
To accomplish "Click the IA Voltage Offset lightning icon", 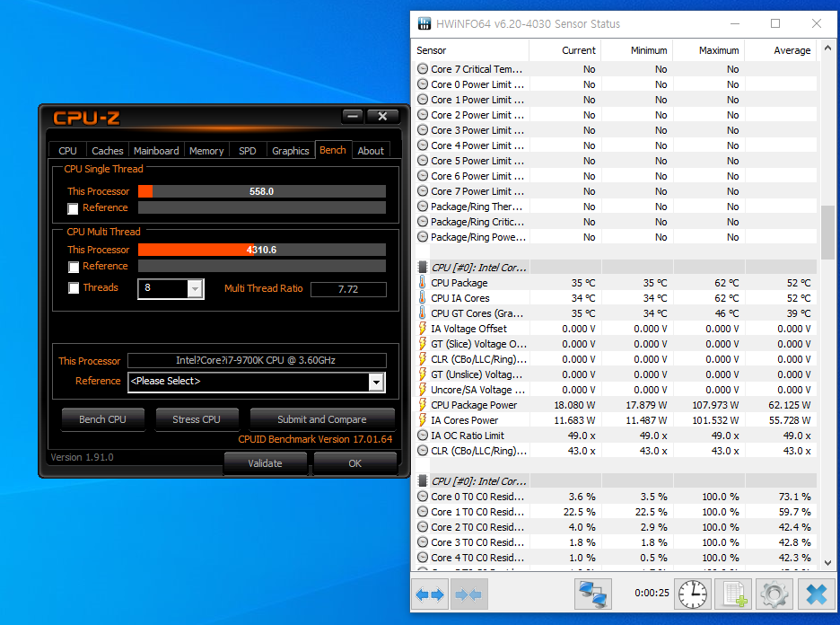I will [x=422, y=329].
